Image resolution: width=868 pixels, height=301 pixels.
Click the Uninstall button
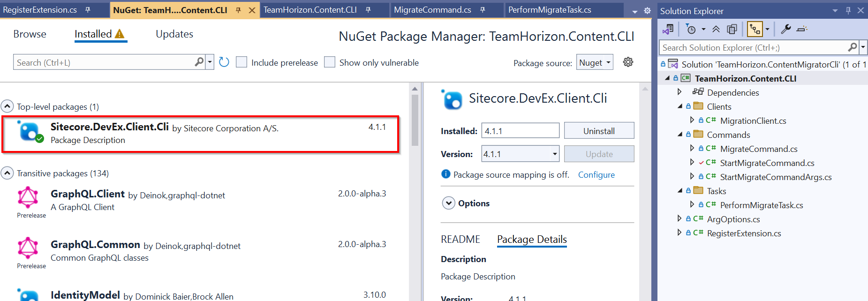coord(598,131)
